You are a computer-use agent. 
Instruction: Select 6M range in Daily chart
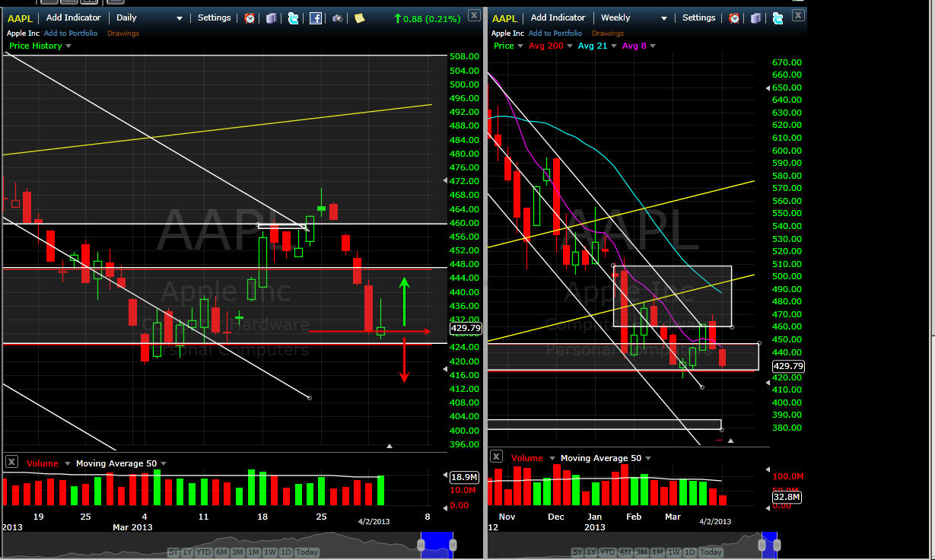[221, 552]
